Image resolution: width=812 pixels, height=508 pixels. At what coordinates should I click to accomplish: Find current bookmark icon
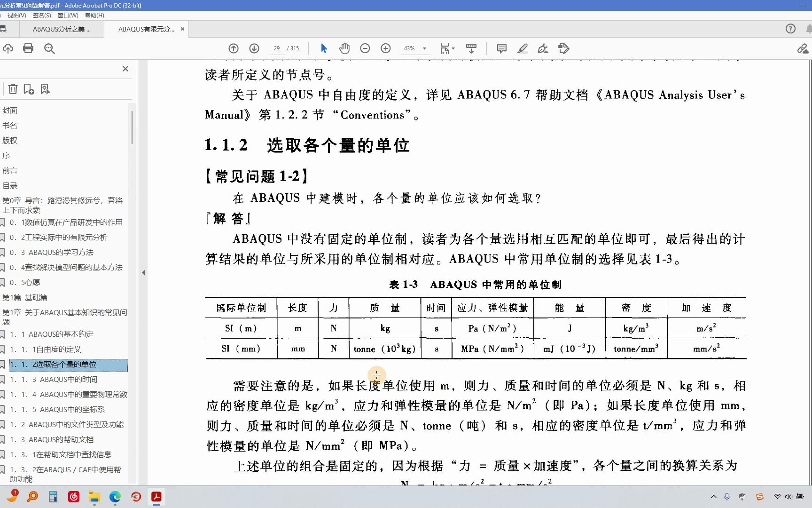pyautogui.click(x=45, y=89)
